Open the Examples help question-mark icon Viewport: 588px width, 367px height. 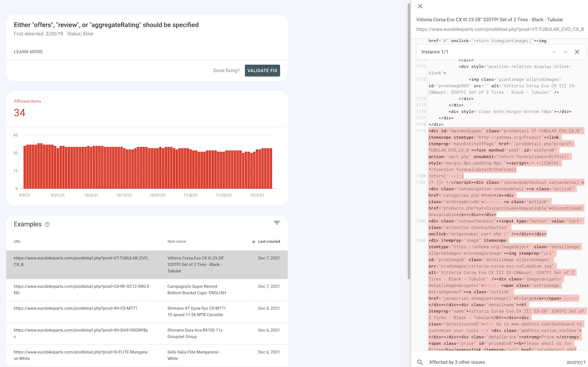tap(47, 224)
